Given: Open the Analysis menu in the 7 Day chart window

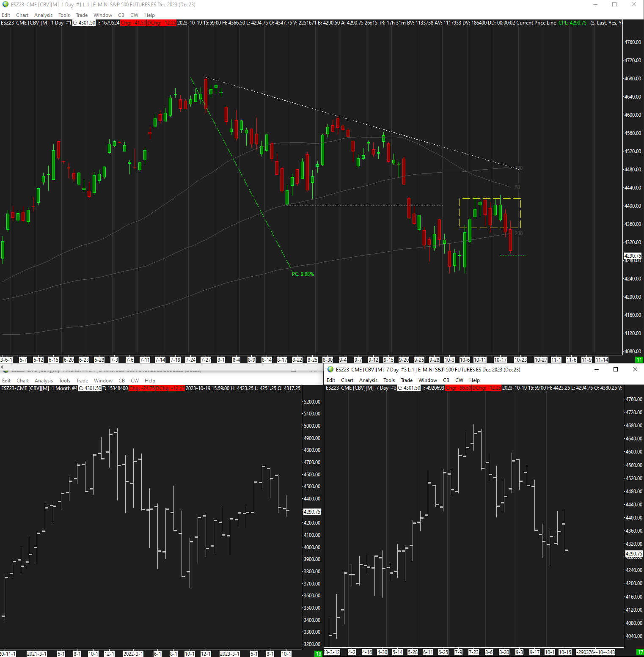Looking at the screenshot, I should pyautogui.click(x=369, y=380).
